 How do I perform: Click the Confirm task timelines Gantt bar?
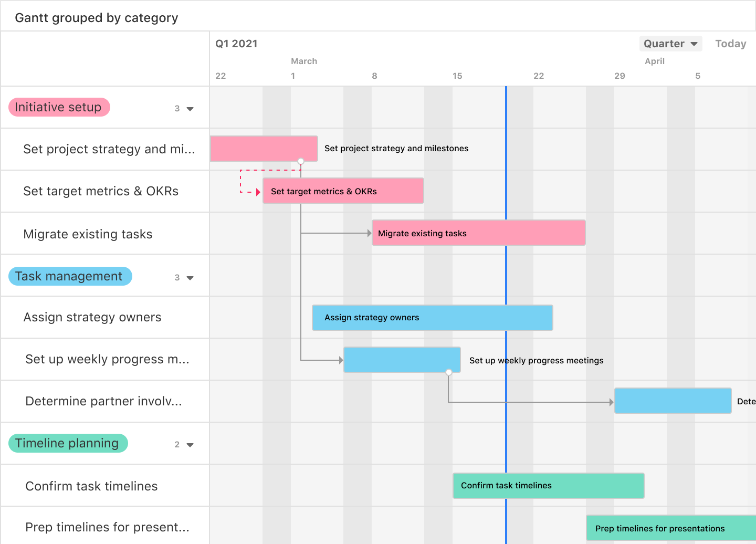[x=548, y=486]
